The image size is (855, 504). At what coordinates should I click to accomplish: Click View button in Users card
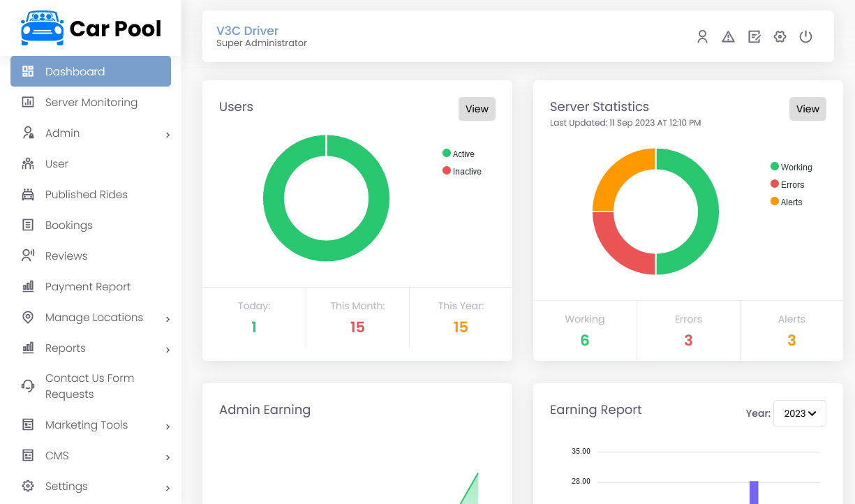(x=477, y=109)
